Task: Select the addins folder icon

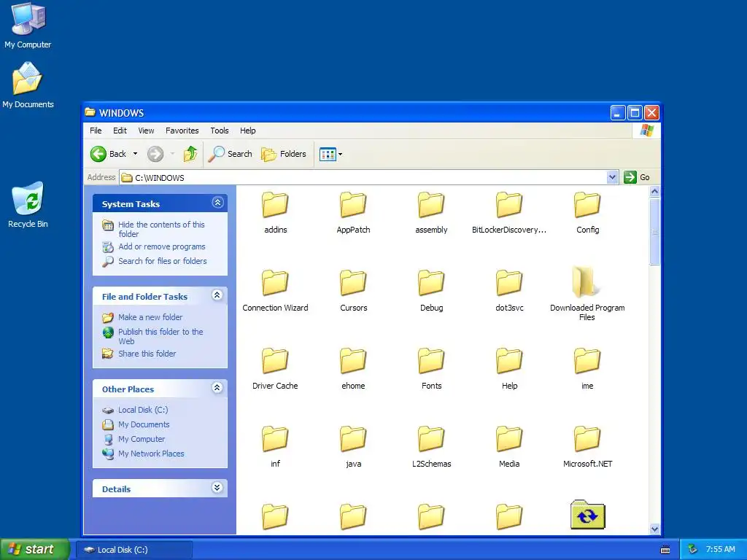Action: [275, 205]
